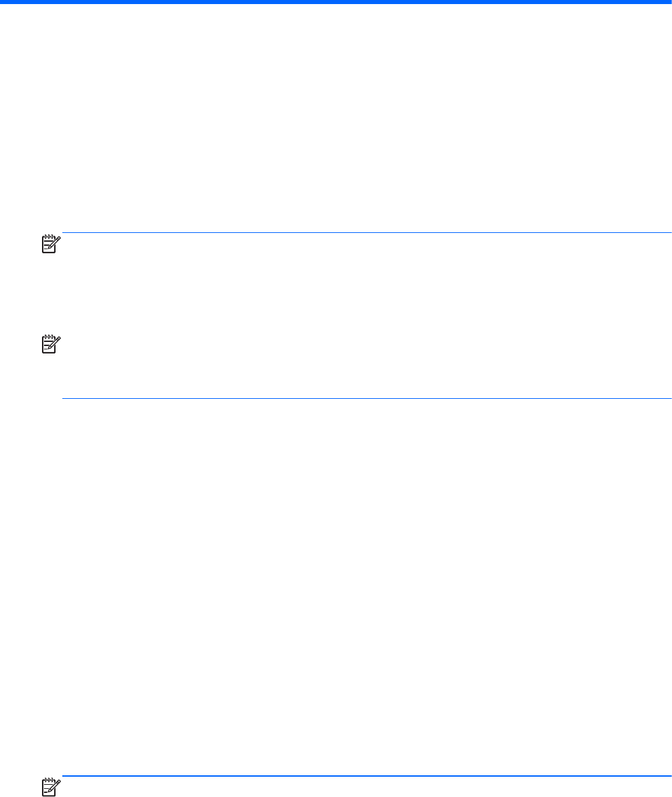
Task: Click the first note pencil icon
Action: [x=51, y=244]
